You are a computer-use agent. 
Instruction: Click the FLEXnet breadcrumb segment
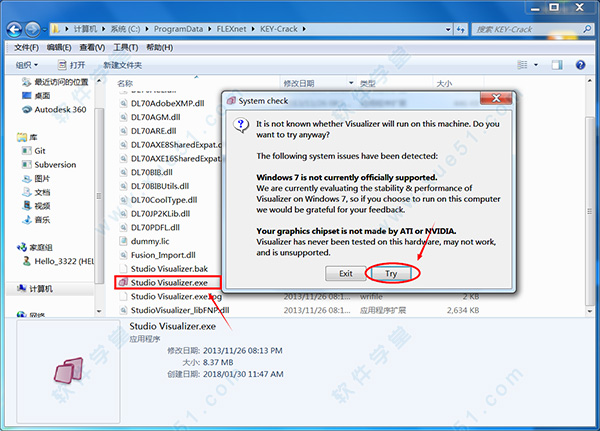coord(232,29)
